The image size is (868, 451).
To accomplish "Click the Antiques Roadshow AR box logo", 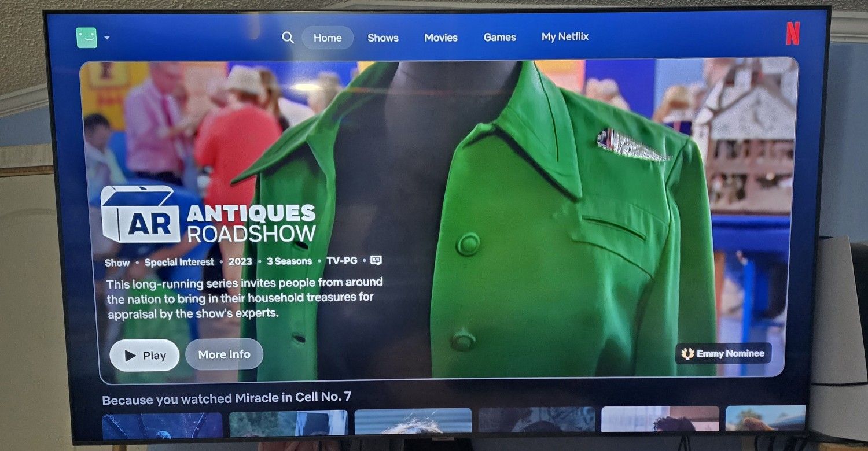I will coord(141,215).
